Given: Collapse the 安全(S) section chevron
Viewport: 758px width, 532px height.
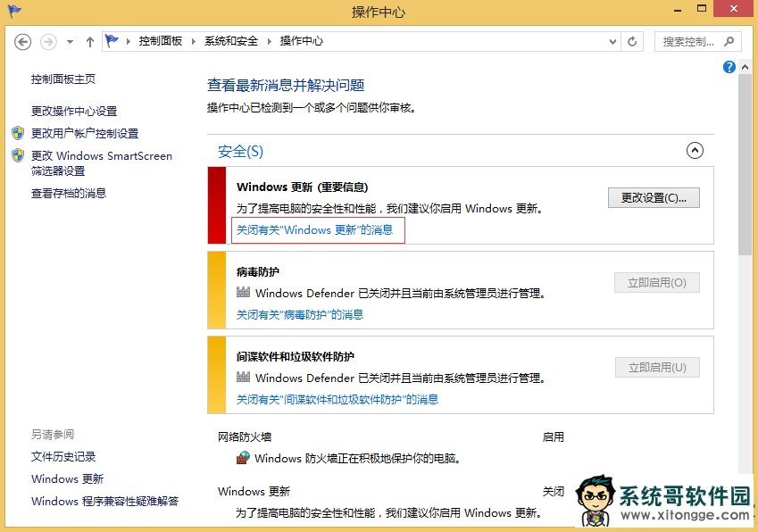Looking at the screenshot, I should 695,151.
